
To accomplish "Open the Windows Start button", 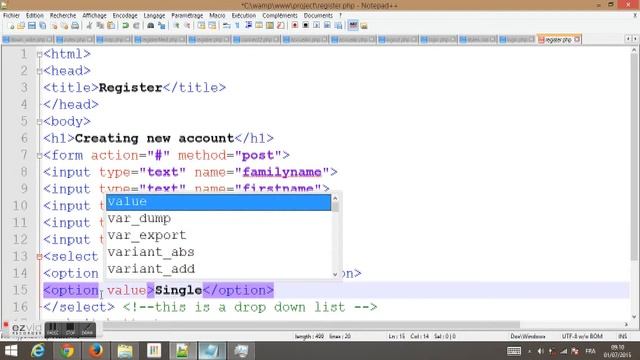I will (11, 351).
